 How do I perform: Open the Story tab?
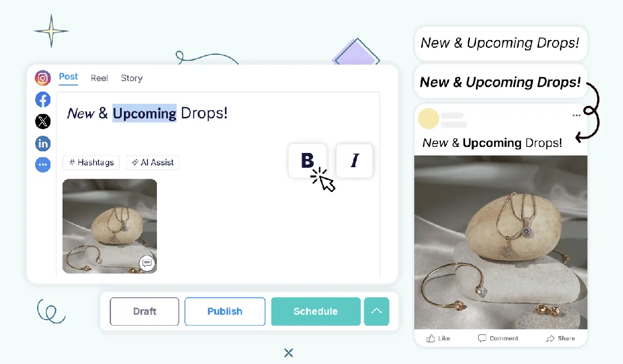pyautogui.click(x=132, y=78)
